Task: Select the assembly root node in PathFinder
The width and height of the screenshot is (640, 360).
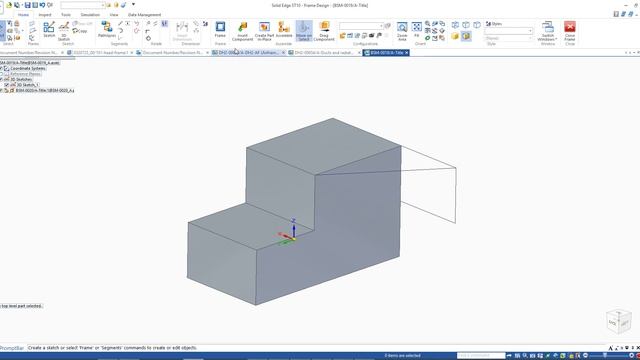Action: [30, 63]
